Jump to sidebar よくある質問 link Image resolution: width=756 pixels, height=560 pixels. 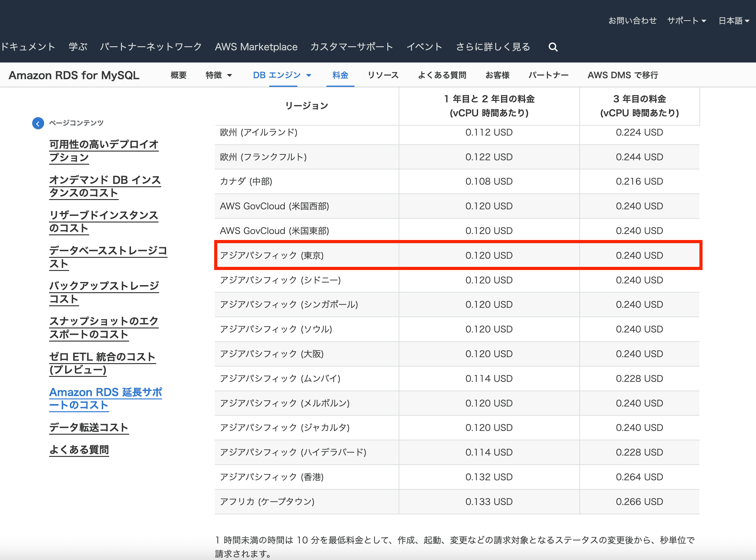[79, 450]
